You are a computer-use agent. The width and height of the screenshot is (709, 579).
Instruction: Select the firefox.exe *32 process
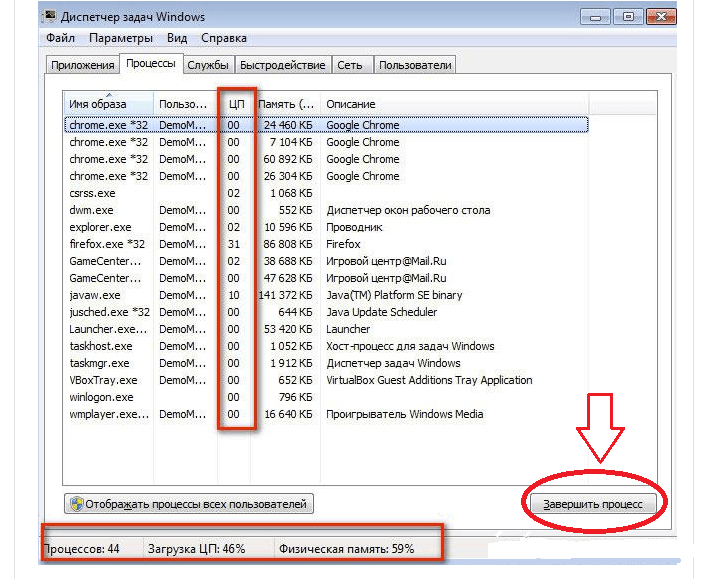[326, 244]
